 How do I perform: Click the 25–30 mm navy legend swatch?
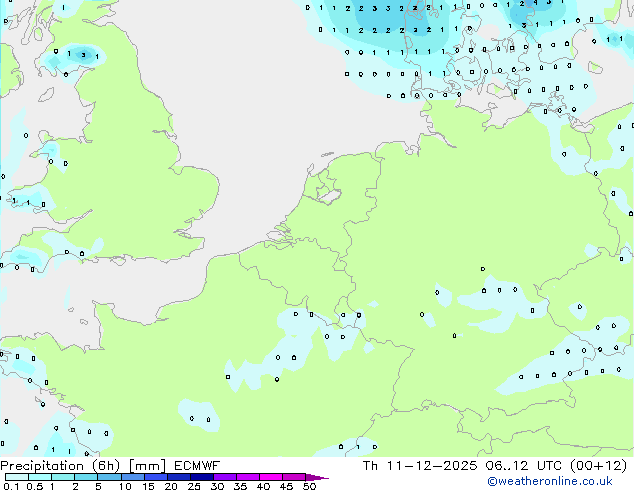(x=202, y=477)
